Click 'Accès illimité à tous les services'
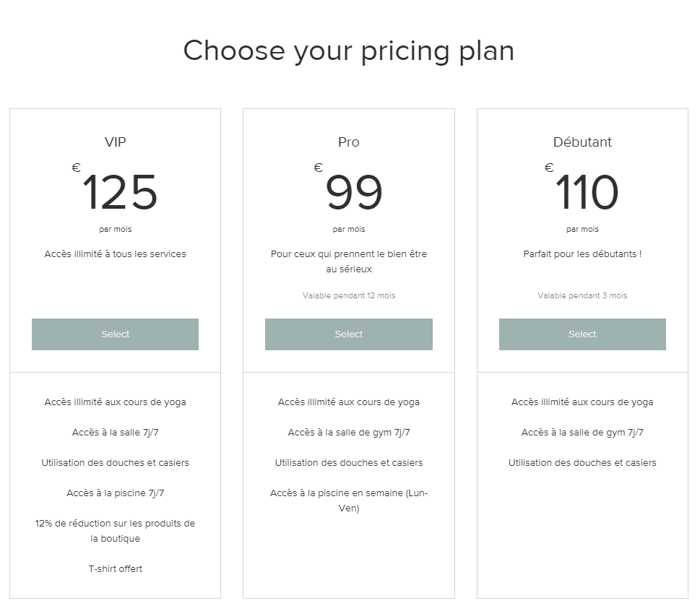 (x=115, y=254)
